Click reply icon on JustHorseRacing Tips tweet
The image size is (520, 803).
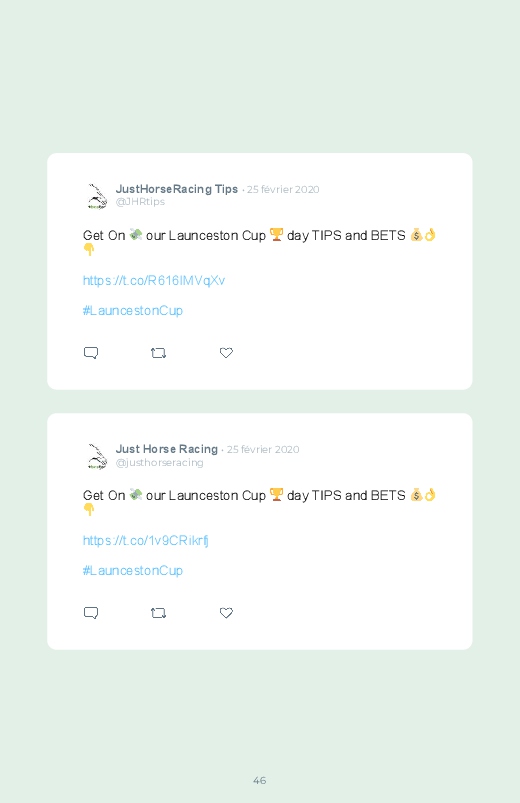pos(91,353)
